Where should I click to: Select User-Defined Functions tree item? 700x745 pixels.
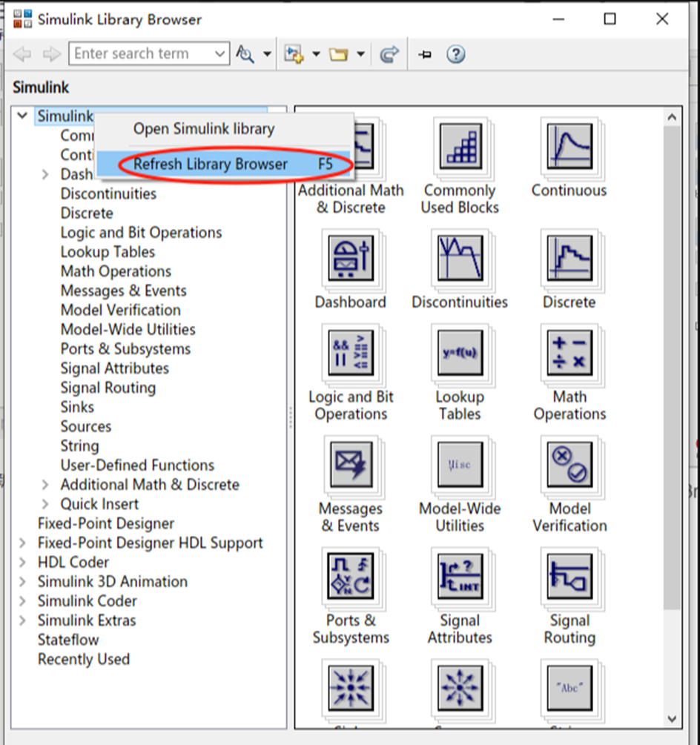[x=137, y=465]
